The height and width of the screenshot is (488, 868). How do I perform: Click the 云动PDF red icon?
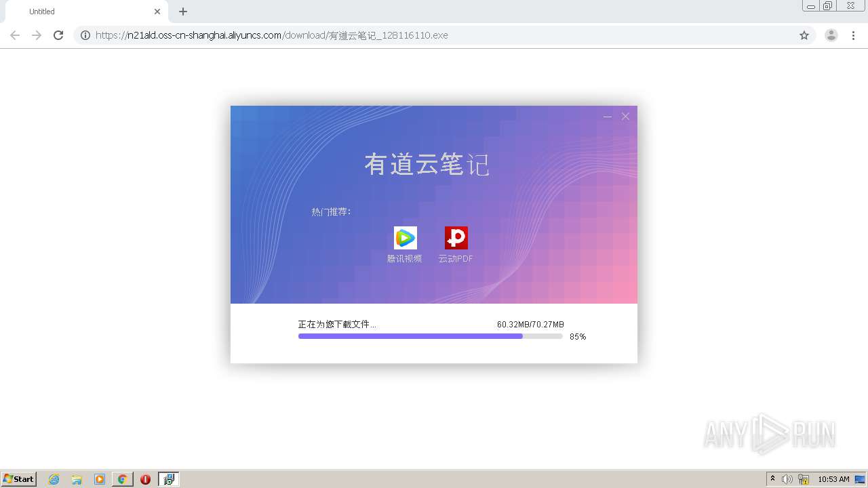456,238
